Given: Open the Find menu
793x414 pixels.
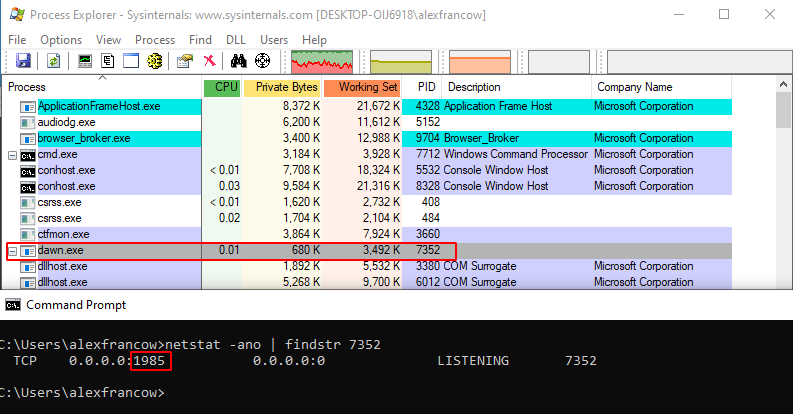Looking at the screenshot, I should [x=200, y=40].
